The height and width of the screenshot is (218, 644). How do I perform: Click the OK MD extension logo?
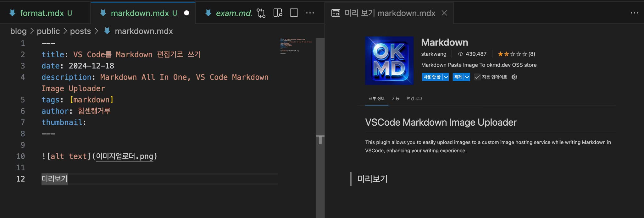389,60
